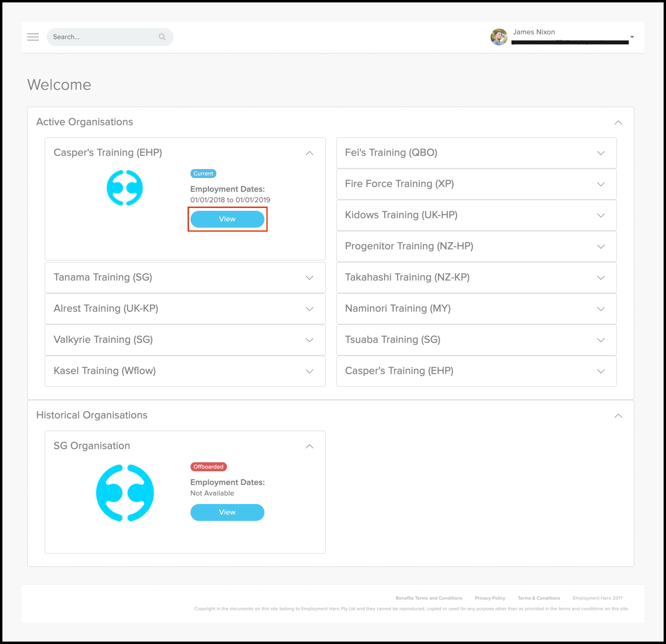
Task: View the offboarded SG Organisation
Action: [x=227, y=512]
